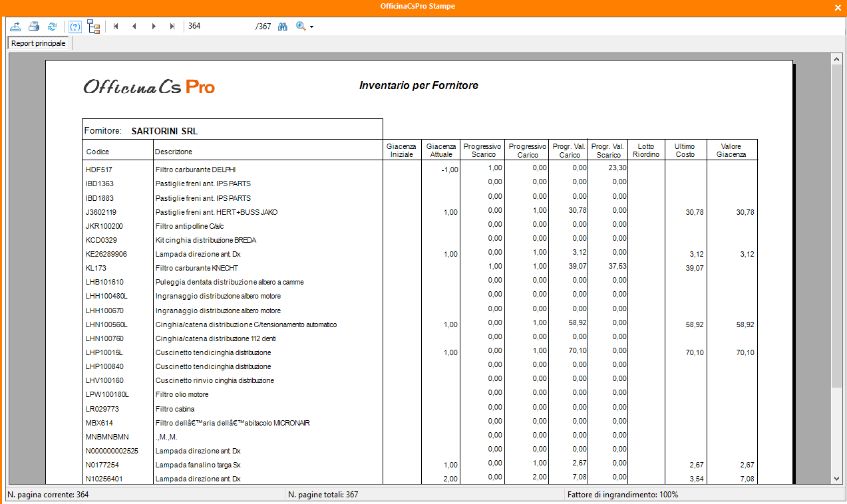Click code LHH100480L
The width and height of the screenshot is (847, 504).
(x=106, y=296)
